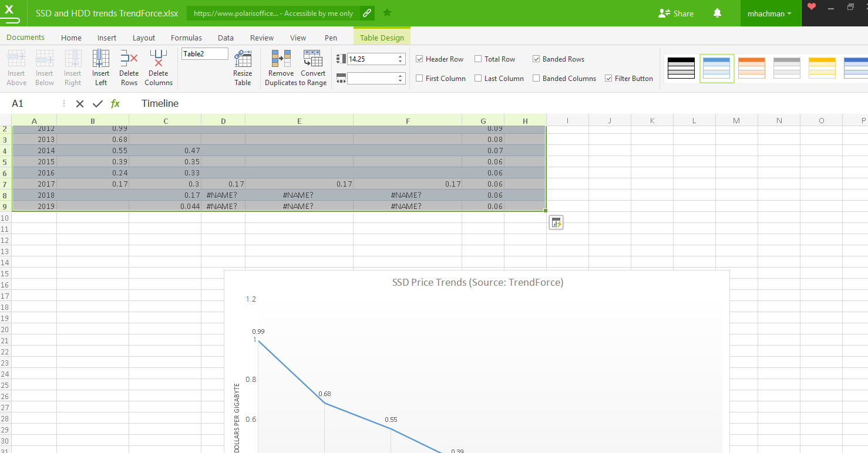Switch to the Formulas tab
This screenshot has width=868, height=453.
pos(186,38)
